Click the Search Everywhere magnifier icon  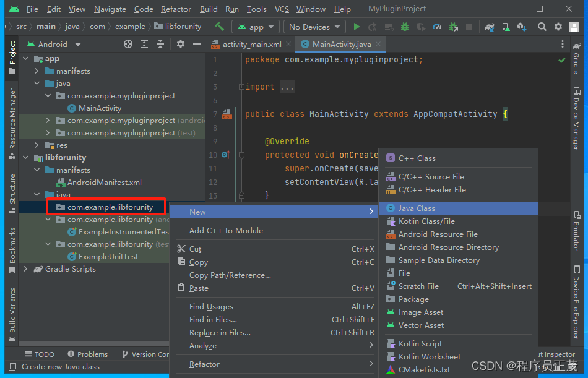541,27
